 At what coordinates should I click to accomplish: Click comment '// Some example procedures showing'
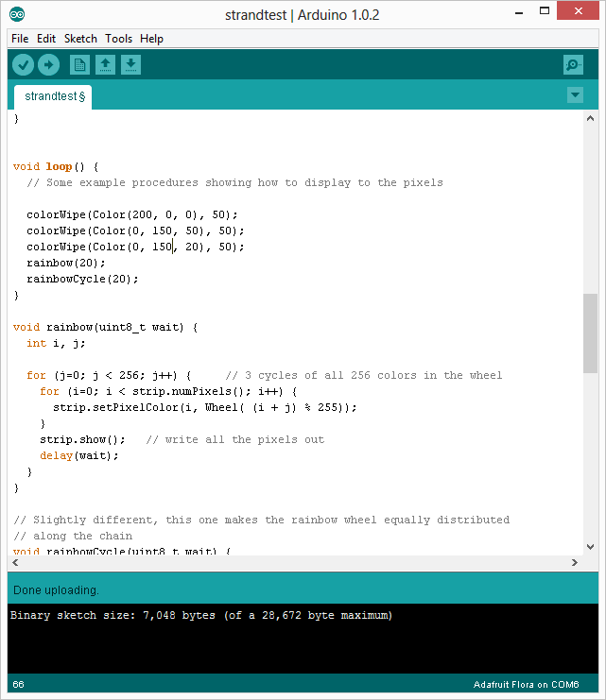pyautogui.click(x=234, y=182)
